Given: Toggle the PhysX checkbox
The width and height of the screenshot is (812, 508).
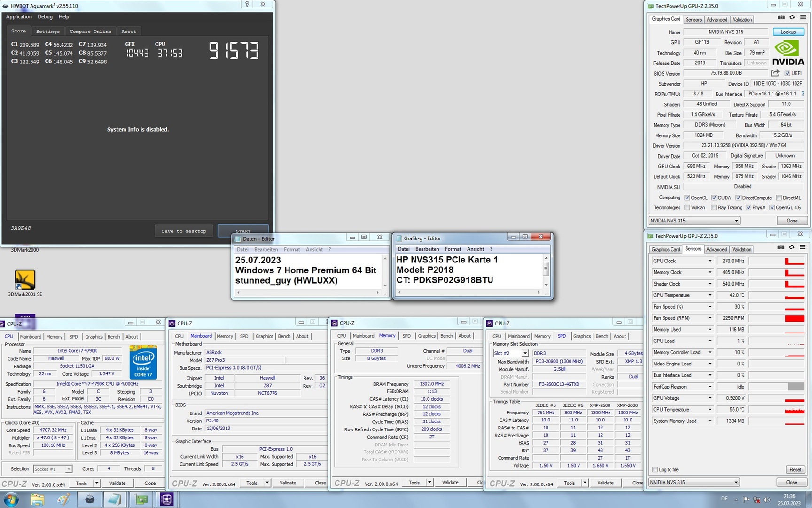Looking at the screenshot, I should pos(749,207).
